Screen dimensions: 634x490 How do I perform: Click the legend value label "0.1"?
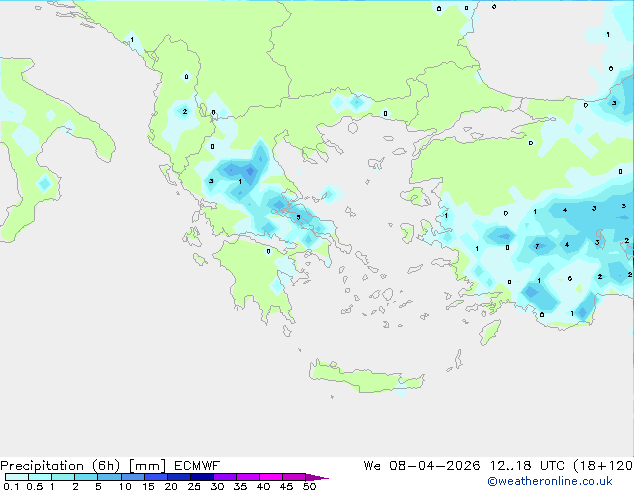[11, 486]
